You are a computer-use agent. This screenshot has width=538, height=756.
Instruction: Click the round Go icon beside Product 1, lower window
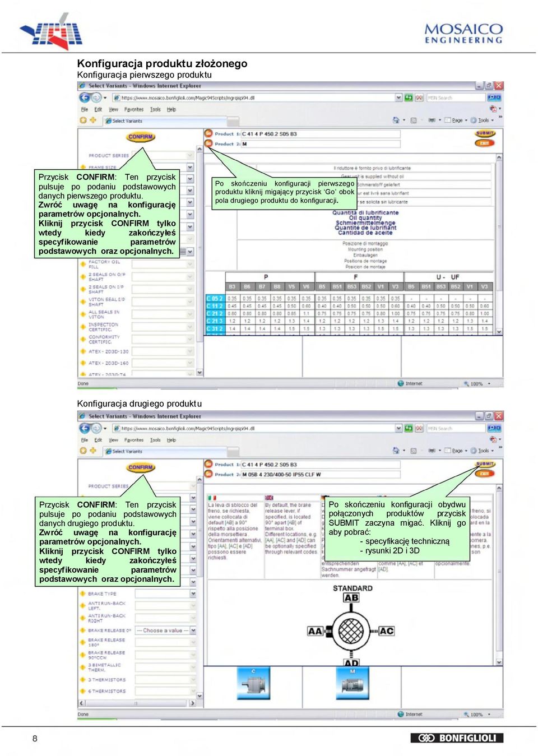pos(208,464)
